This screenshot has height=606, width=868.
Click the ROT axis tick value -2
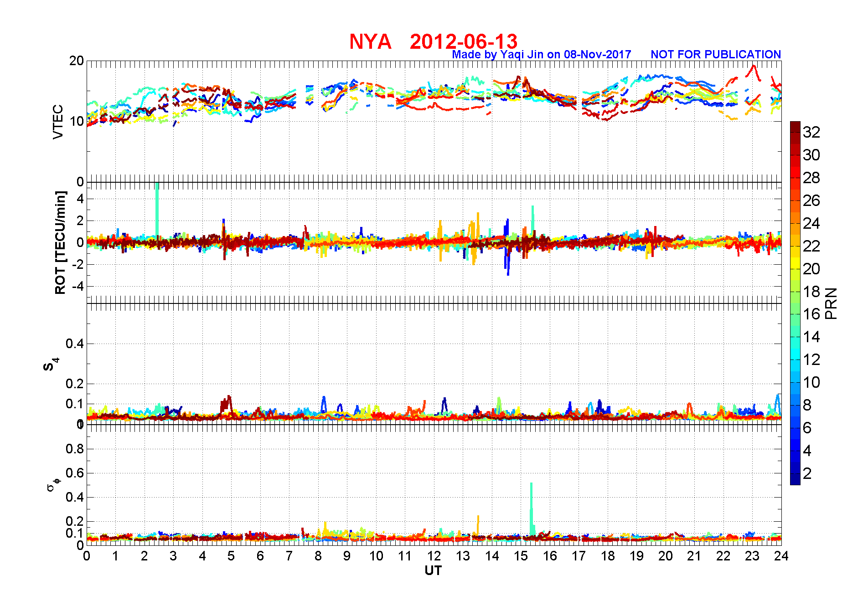(x=78, y=264)
